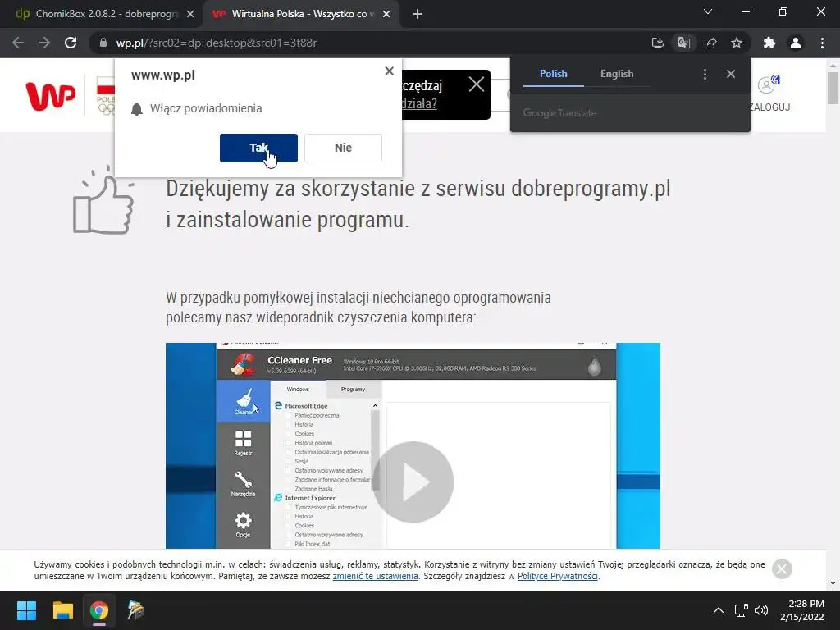Click the Tak button in notification prompt
This screenshot has width=840, height=630.
click(258, 148)
